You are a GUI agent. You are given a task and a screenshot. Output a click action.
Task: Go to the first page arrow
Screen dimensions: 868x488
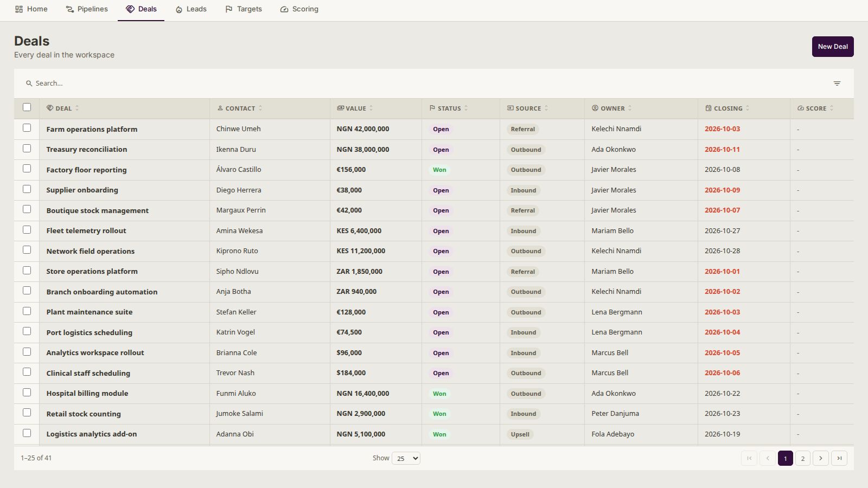(x=749, y=458)
